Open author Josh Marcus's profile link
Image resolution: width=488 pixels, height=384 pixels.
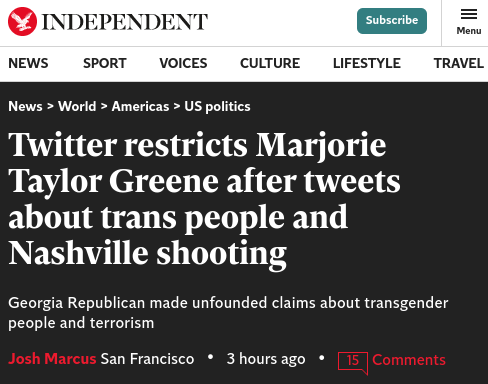[x=52, y=359]
